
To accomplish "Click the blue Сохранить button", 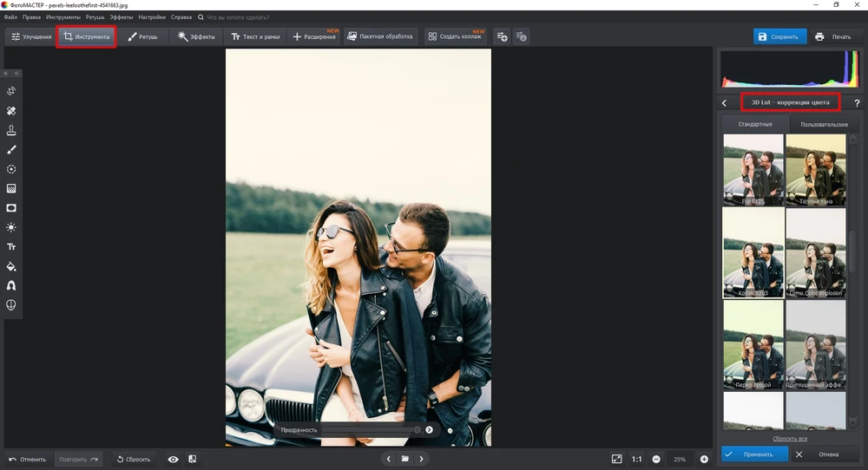I will tap(779, 36).
